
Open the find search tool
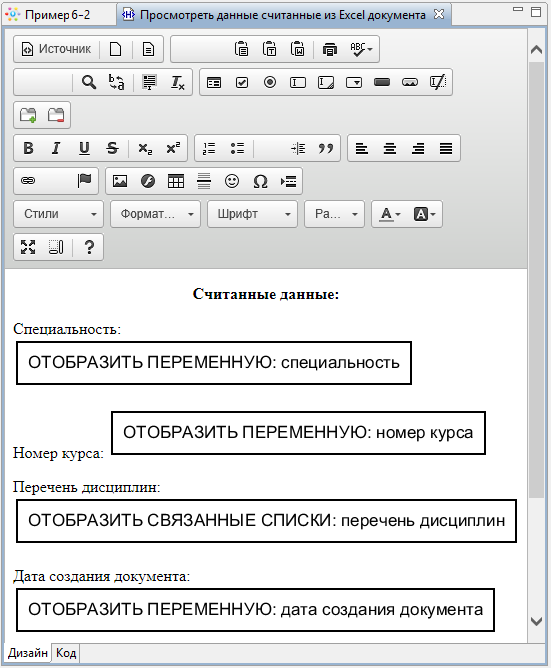pyautogui.click(x=89, y=82)
